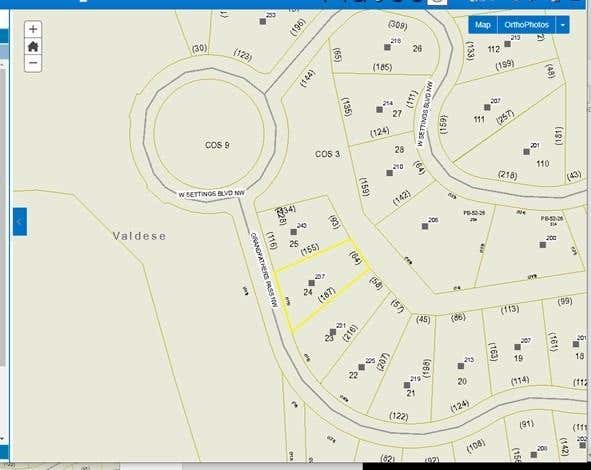Select the address marker labeled 202
Viewport: 591px width, 470px height.
pyautogui.click(x=543, y=245)
